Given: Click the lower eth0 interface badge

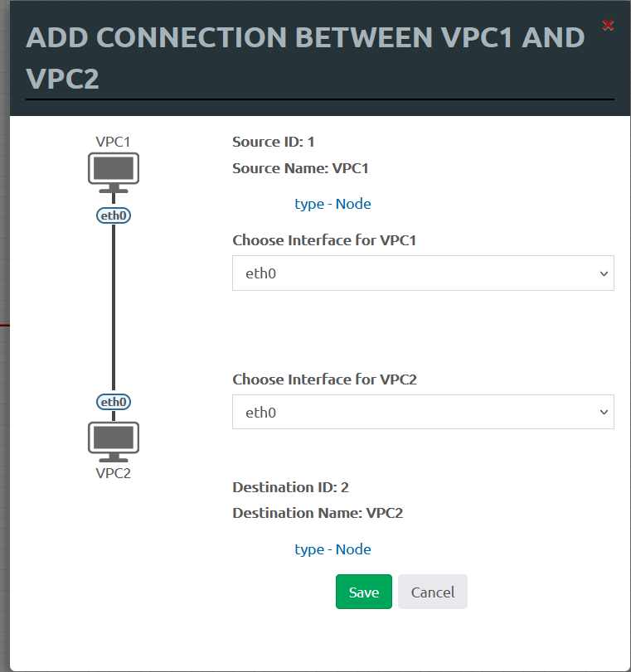Looking at the screenshot, I should [x=114, y=402].
